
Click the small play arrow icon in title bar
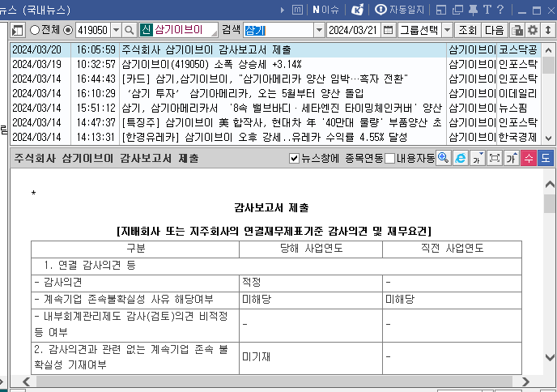[x=283, y=10]
